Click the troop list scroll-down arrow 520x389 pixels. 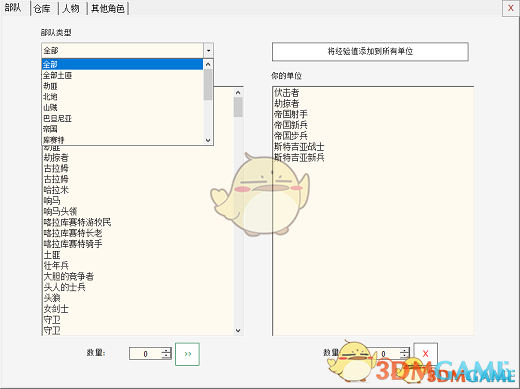tap(238, 330)
